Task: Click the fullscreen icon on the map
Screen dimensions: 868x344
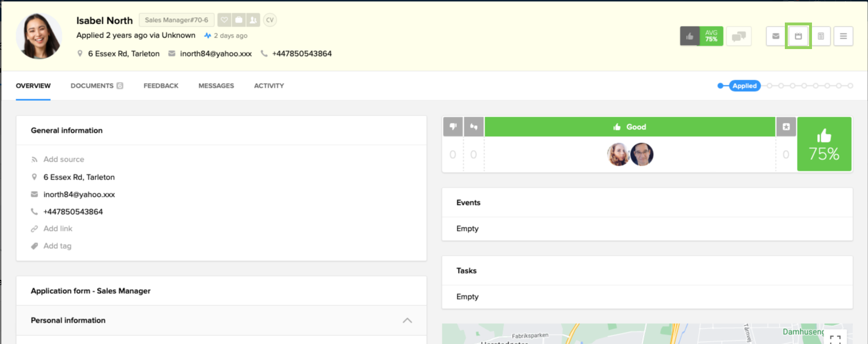Action: (835, 339)
